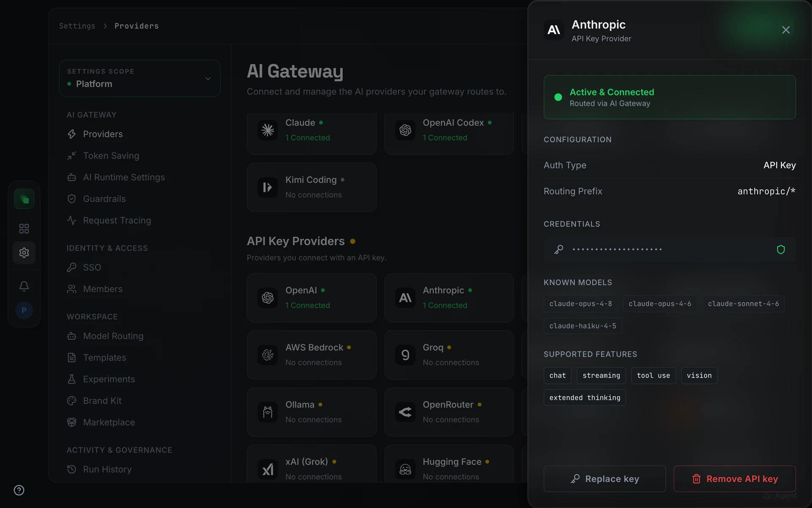Click the extended thinking feature tag
This screenshot has width=812, height=508.
pyautogui.click(x=584, y=398)
